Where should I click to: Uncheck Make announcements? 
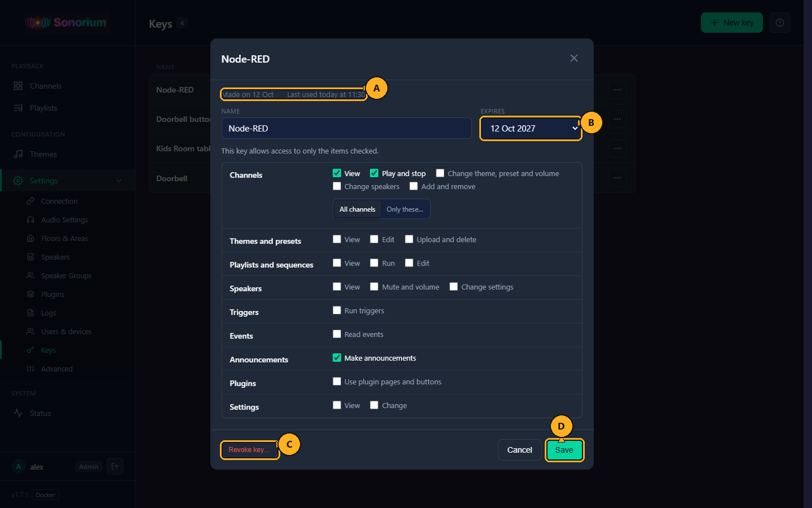[337, 358]
